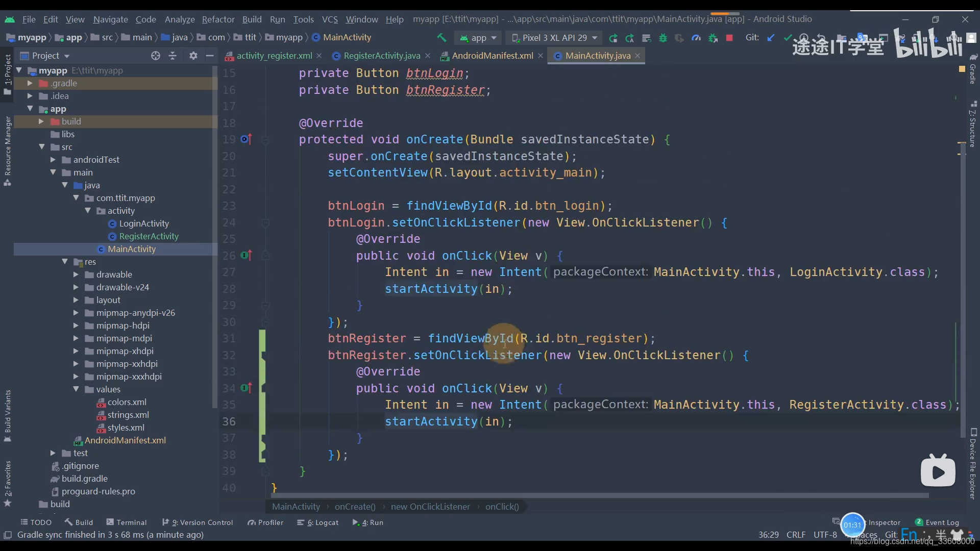980x551 pixels.
Task: Toggle tool window bars icon at bottom-left
Action: click(x=8, y=535)
